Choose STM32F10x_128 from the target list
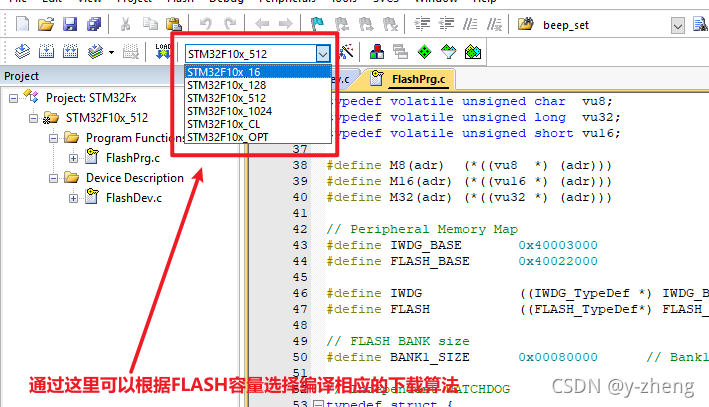The image size is (709, 407). (x=258, y=85)
